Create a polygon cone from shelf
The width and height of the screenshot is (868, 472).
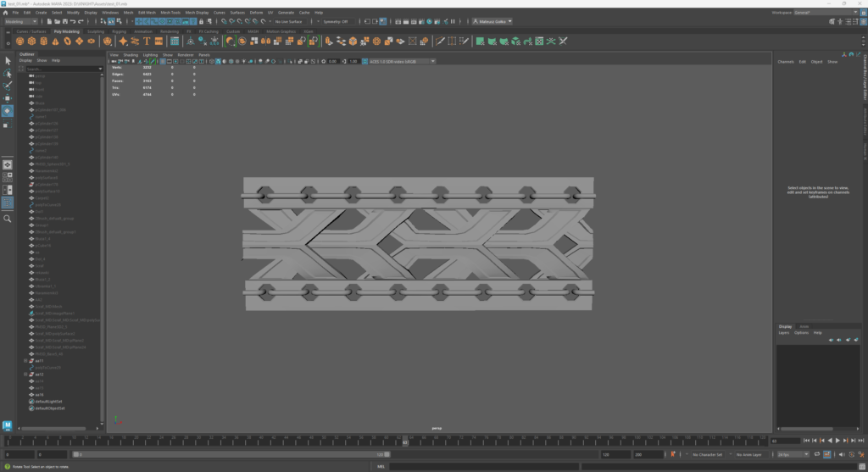55,42
